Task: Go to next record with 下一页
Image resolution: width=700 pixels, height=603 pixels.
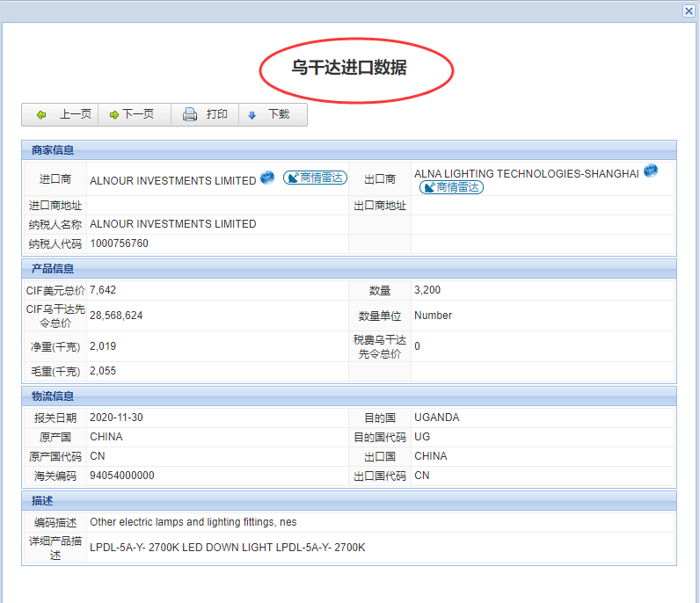Action: 131,115
